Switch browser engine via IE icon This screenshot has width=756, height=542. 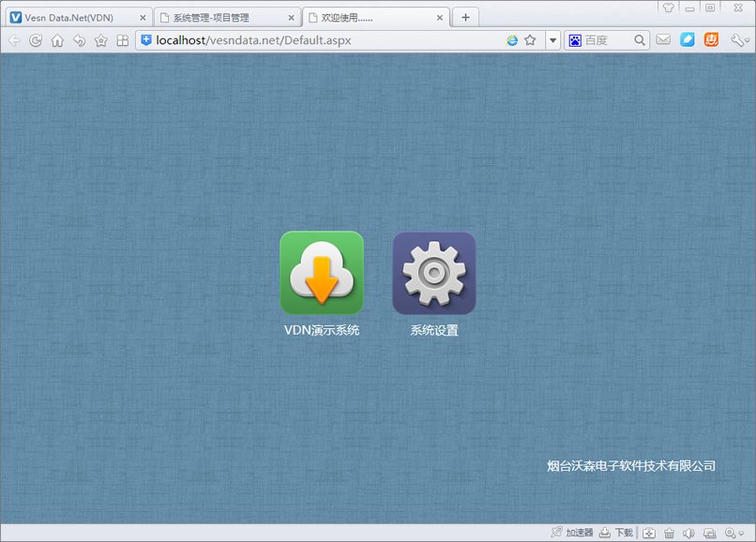[x=512, y=40]
